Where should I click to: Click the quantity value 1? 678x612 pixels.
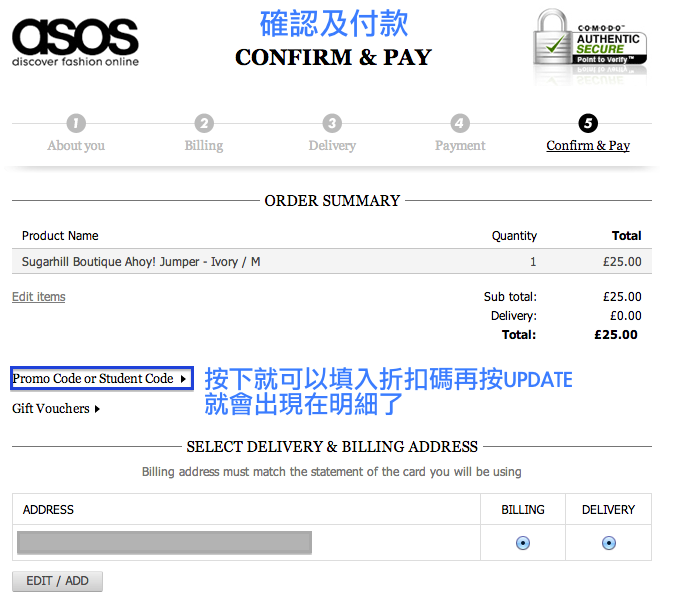click(533, 262)
